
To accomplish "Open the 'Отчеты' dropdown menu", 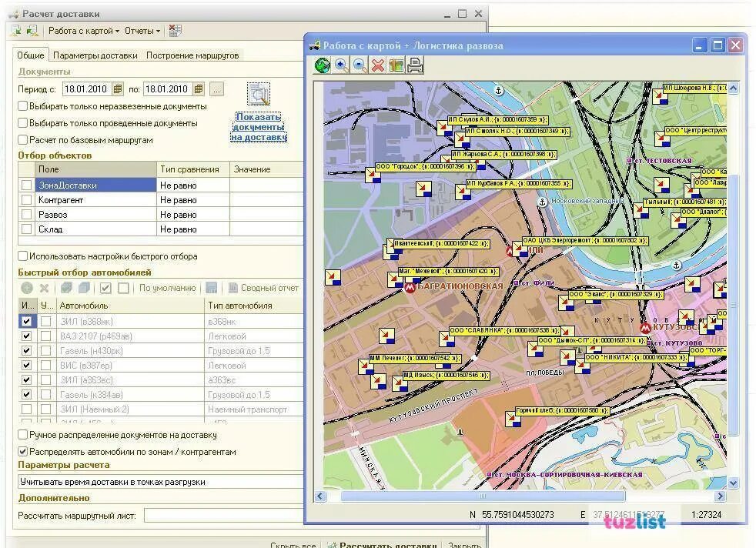I will [x=142, y=31].
